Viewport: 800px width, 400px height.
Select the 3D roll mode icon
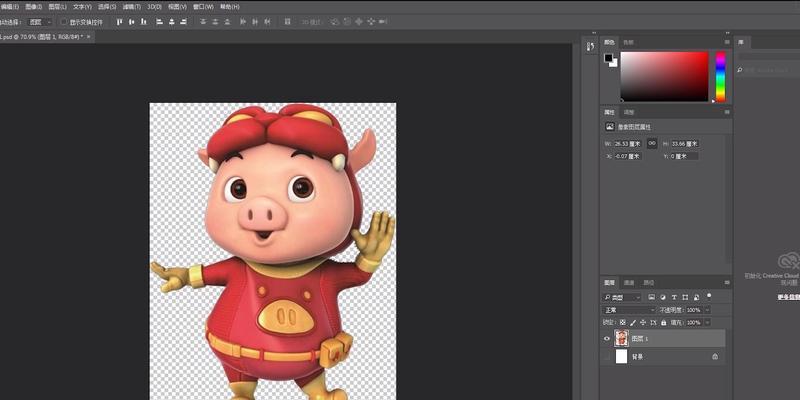tap(347, 22)
